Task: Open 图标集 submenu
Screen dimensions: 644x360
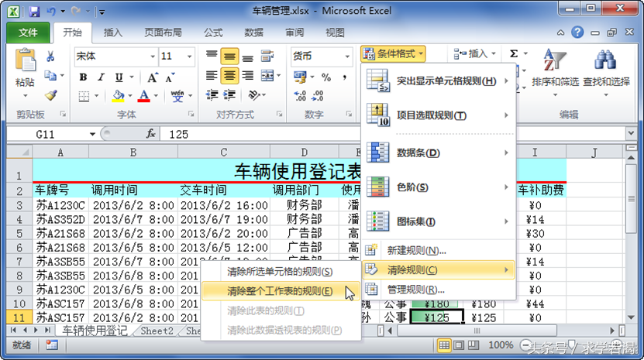Action: click(x=438, y=221)
